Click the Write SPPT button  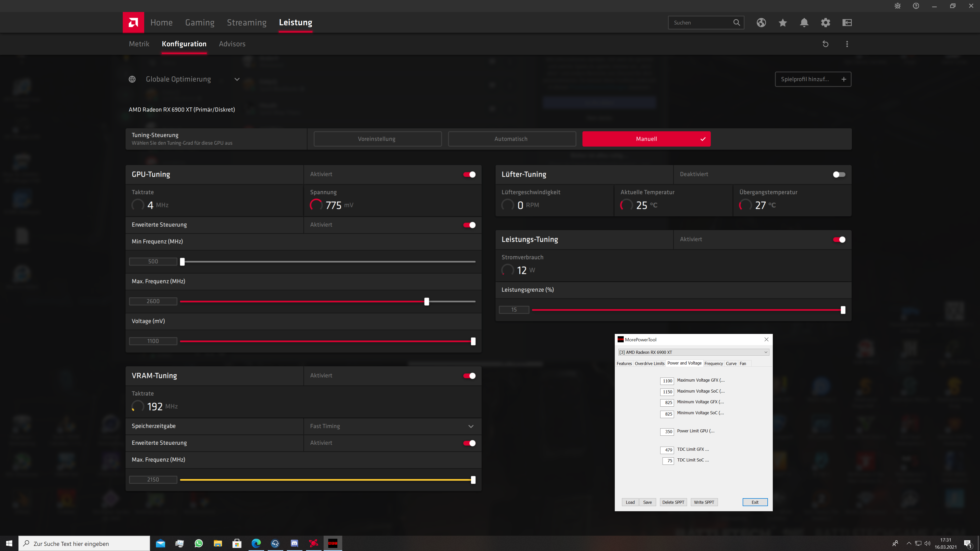point(704,502)
